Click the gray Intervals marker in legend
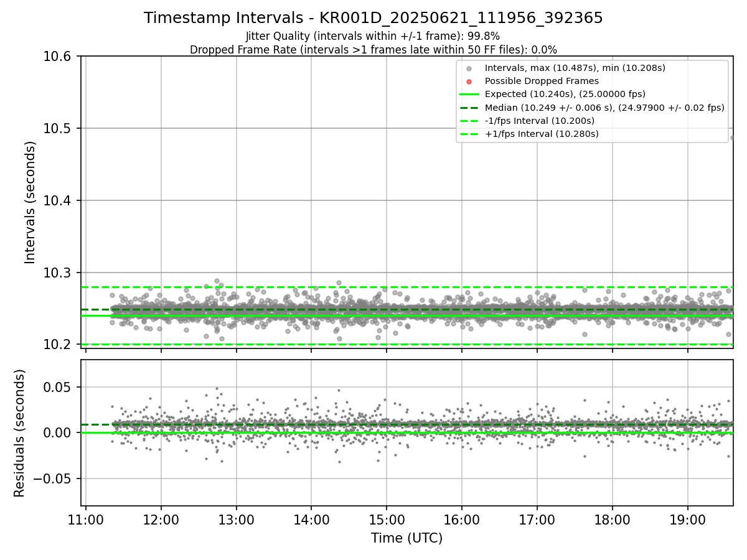The width and height of the screenshot is (747, 560). point(469,68)
